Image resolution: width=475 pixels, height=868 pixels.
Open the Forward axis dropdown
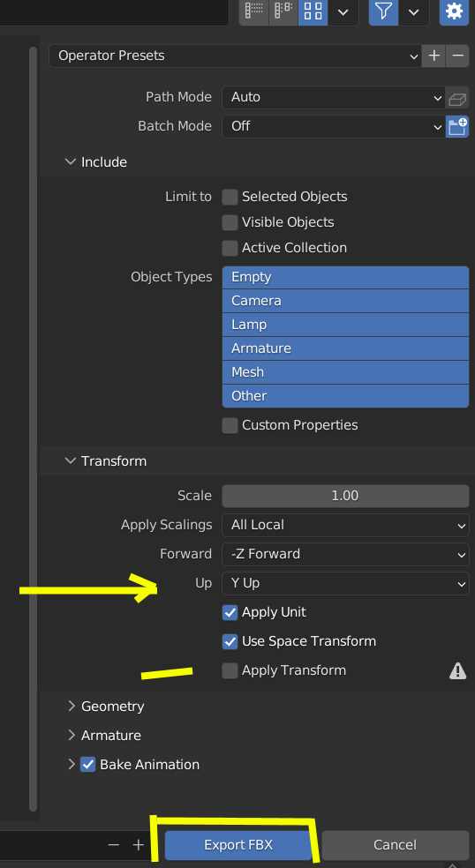tap(345, 555)
